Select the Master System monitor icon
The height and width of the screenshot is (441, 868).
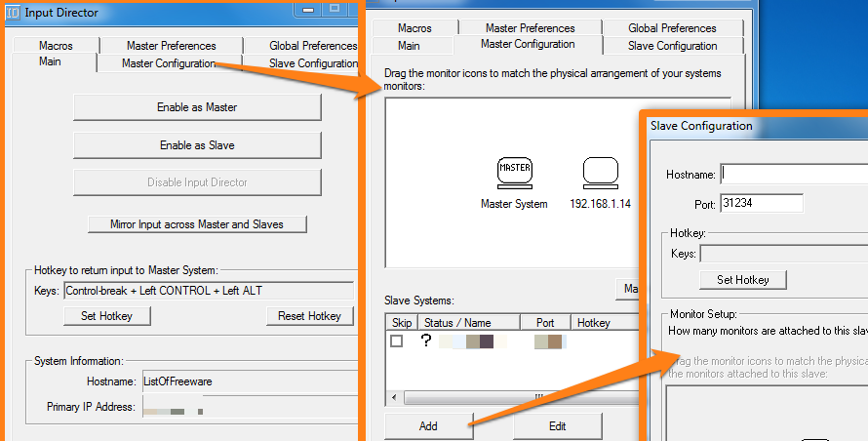[x=514, y=173]
